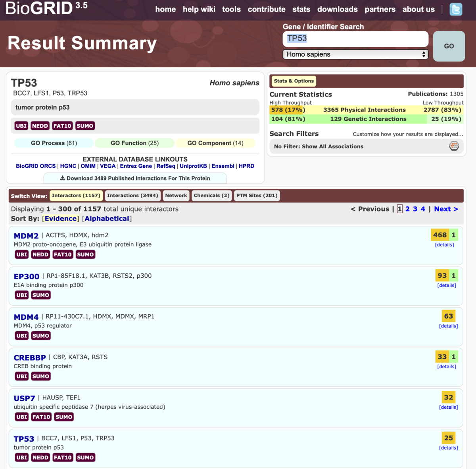Select the UBI badge under TP53 summary
The height and width of the screenshot is (469, 476).
pos(21,125)
